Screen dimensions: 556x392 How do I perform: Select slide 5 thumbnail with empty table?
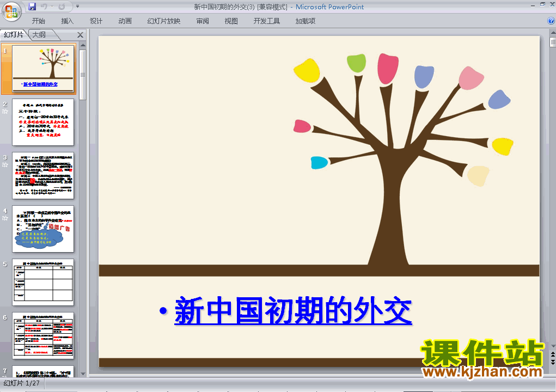(43, 282)
